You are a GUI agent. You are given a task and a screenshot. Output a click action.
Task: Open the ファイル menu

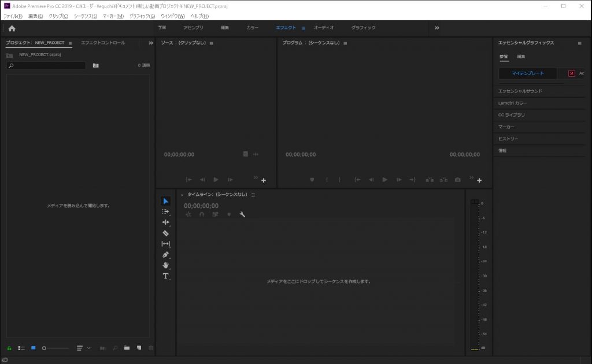[13, 16]
